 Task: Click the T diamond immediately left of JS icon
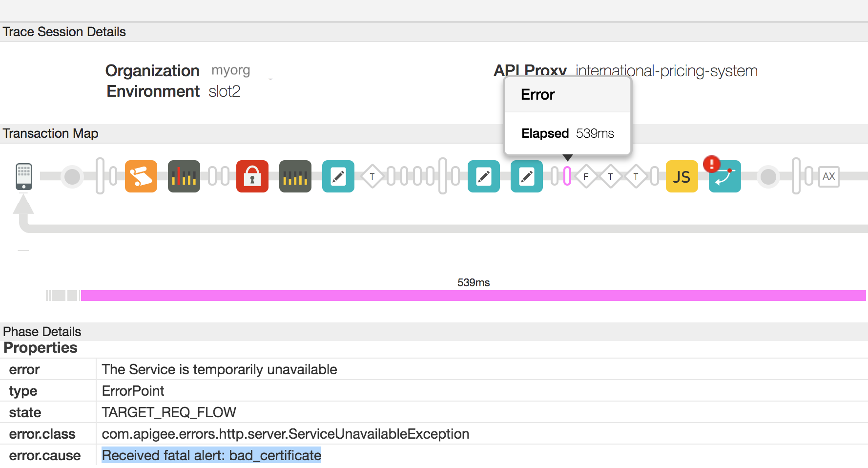pos(636,176)
